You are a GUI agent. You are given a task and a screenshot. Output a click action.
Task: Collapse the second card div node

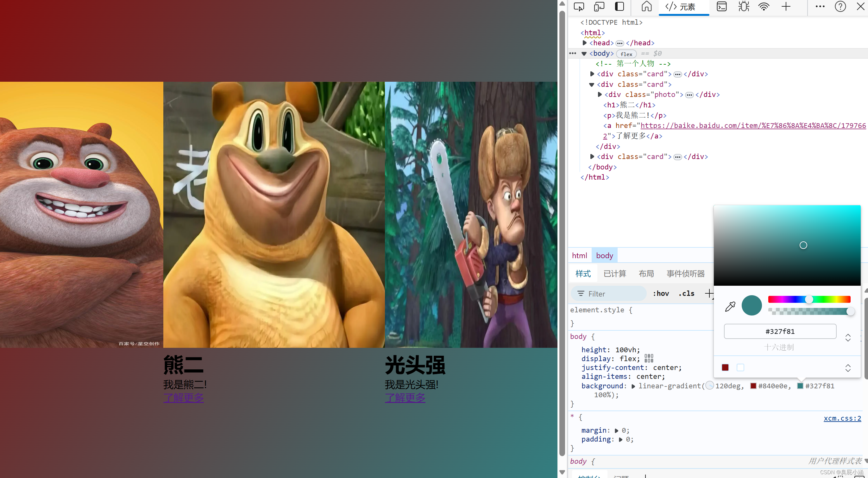click(592, 85)
